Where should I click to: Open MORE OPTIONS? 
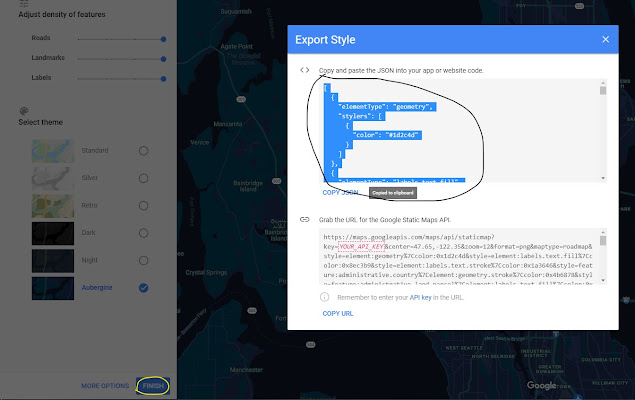pos(105,386)
